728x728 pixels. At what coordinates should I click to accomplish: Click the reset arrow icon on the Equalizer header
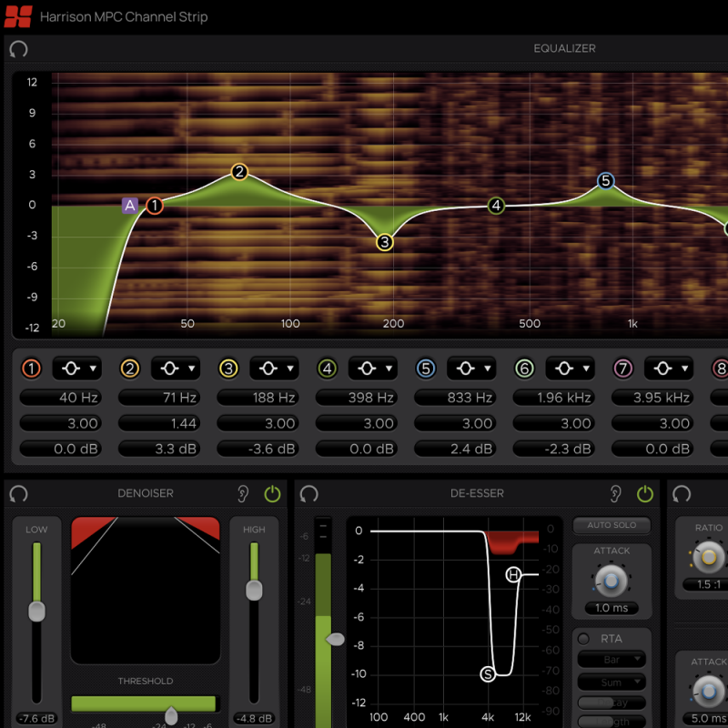tap(18, 49)
